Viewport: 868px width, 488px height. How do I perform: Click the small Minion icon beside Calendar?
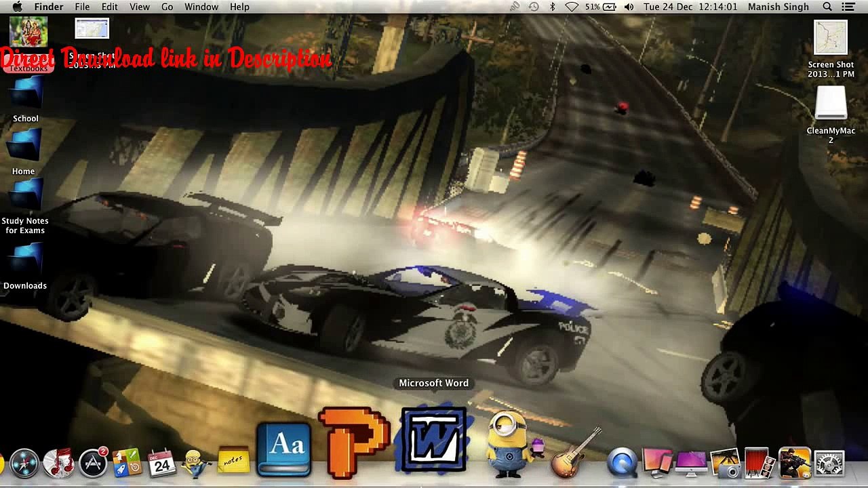[x=195, y=464]
